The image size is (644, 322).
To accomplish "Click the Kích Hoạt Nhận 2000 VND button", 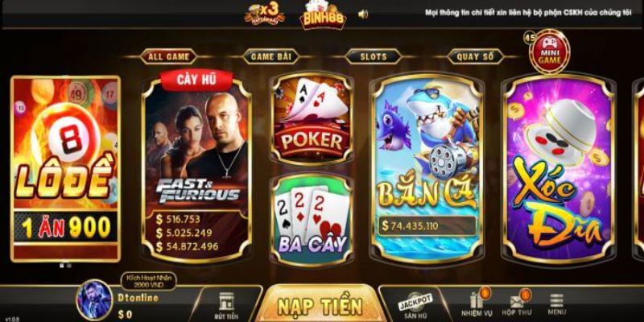I will (149, 281).
